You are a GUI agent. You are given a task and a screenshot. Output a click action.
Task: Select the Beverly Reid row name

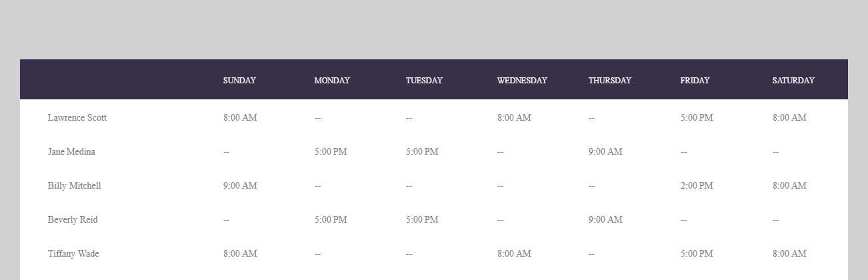pos(73,220)
